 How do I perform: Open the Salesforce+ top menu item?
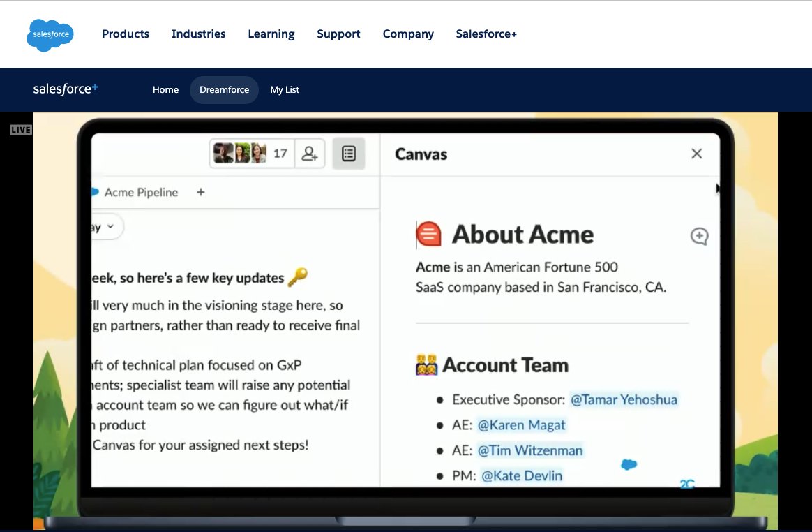coord(486,34)
